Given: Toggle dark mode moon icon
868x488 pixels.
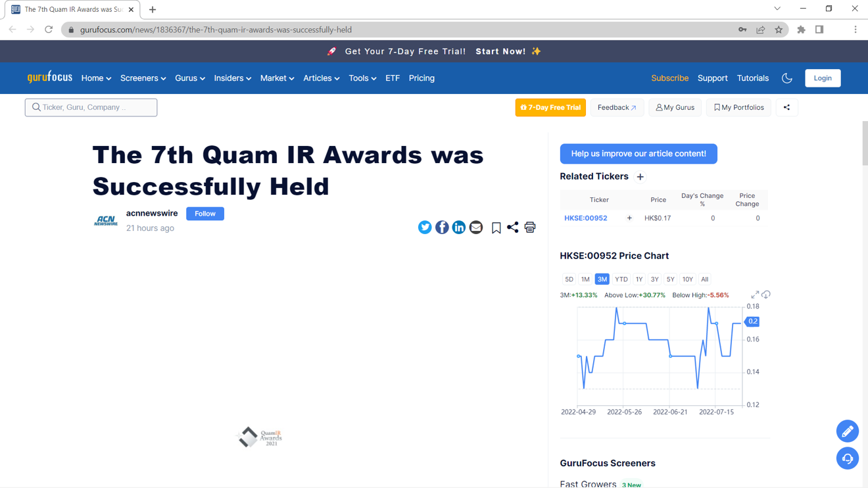Looking at the screenshot, I should [787, 78].
